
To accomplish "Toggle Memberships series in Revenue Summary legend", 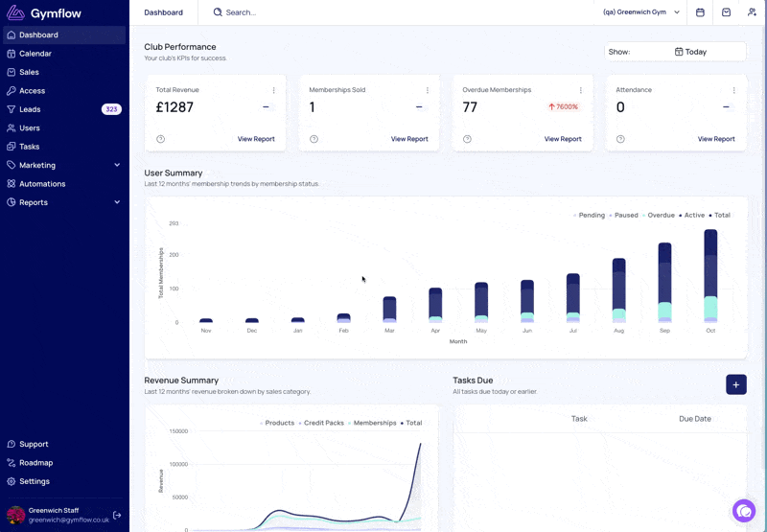I will 372,423.
